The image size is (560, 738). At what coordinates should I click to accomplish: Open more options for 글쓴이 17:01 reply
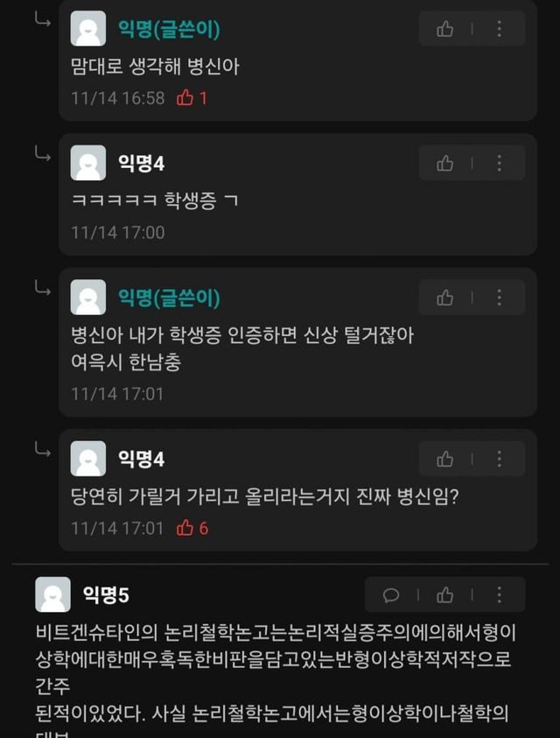tap(500, 298)
